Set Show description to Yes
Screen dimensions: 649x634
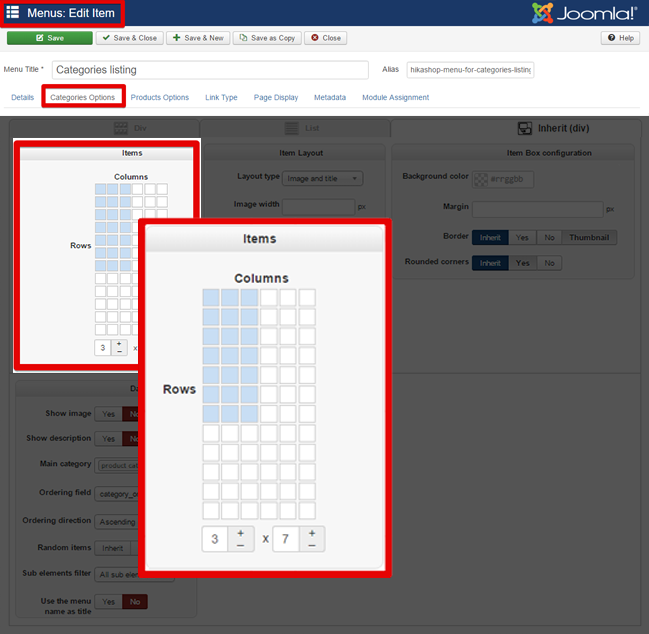pyautogui.click(x=108, y=439)
